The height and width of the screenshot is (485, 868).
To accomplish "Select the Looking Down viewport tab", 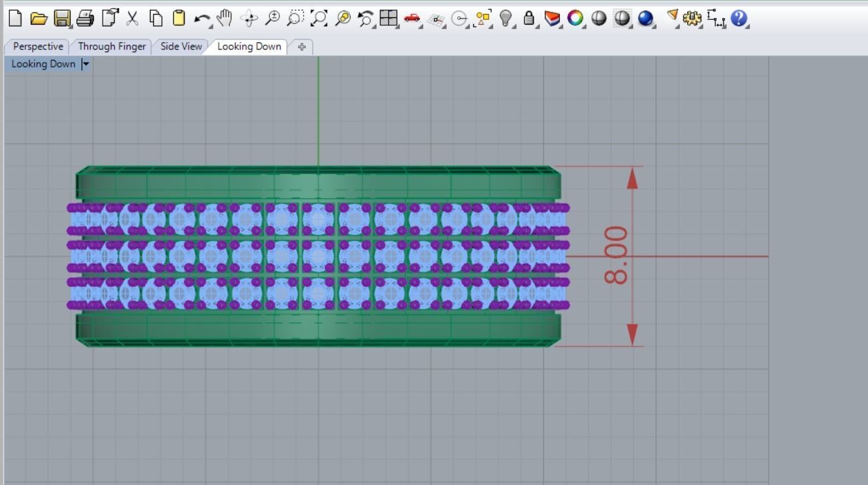I will tap(249, 46).
